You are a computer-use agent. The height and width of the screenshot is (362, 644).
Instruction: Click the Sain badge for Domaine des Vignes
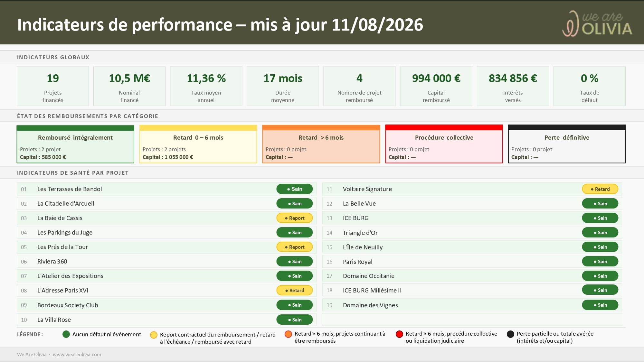click(600, 305)
